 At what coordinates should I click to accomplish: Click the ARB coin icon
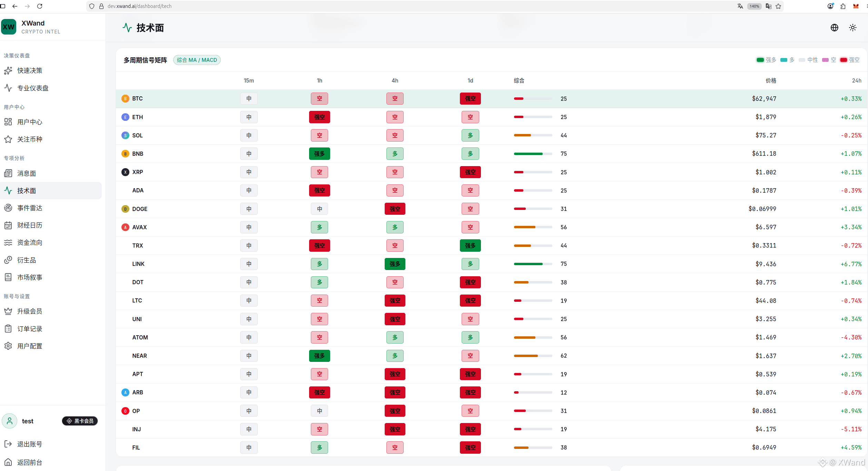[125, 392]
